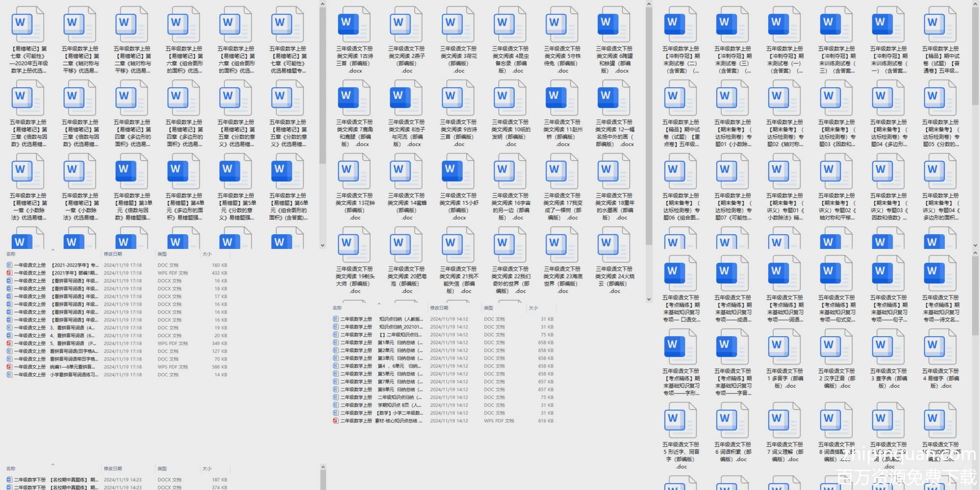This screenshot has width=980, height=490.
Task: Click 名称 column header in 一年级语文 list
Action: [11, 254]
